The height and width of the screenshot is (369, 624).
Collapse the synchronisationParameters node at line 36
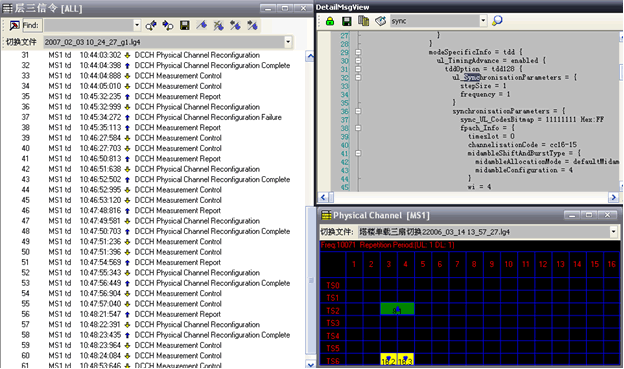[358, 111]
